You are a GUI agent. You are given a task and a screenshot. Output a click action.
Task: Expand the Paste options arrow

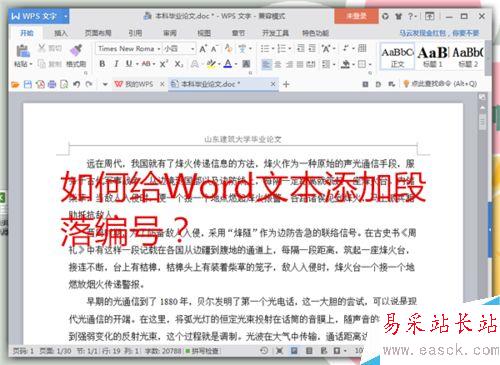pos(31,64)
